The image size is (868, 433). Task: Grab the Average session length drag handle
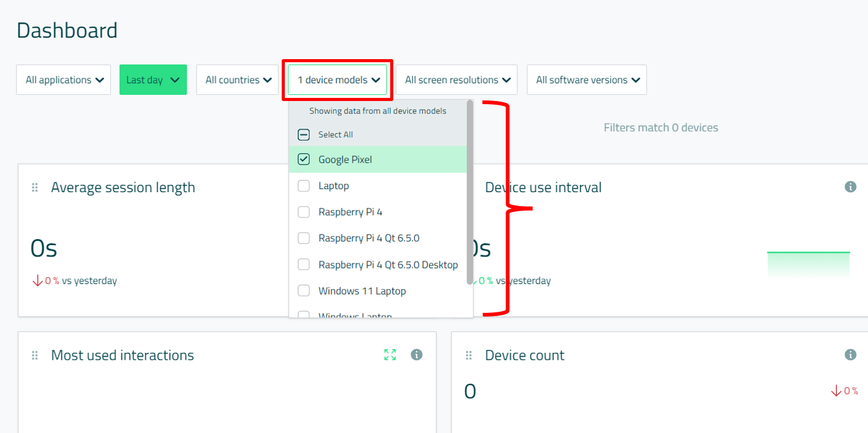(35, 187)
